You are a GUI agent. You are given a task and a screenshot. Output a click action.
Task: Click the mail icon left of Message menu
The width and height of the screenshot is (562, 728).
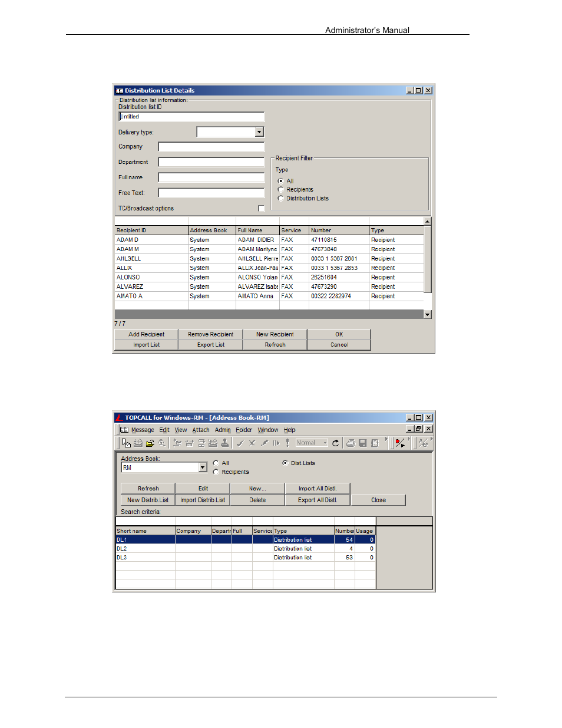click(124, 430)
